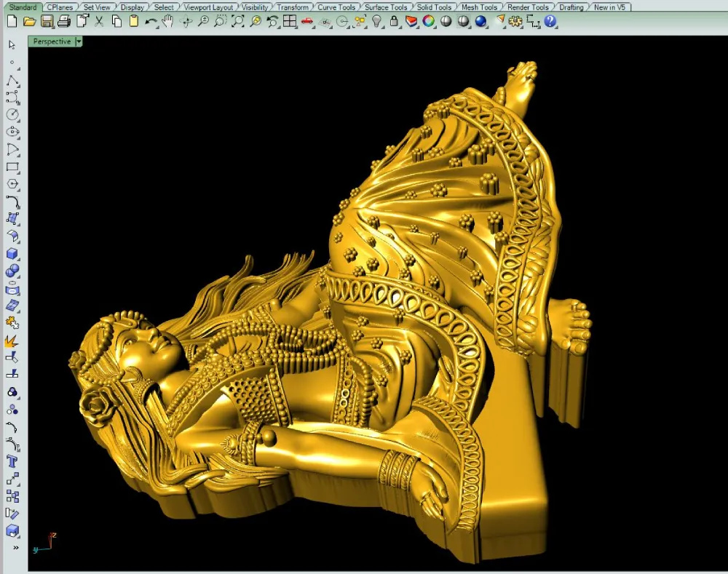Choose the Text Object T icon
The width and height of the screenshot is (728, 574).
coord(12,462)
